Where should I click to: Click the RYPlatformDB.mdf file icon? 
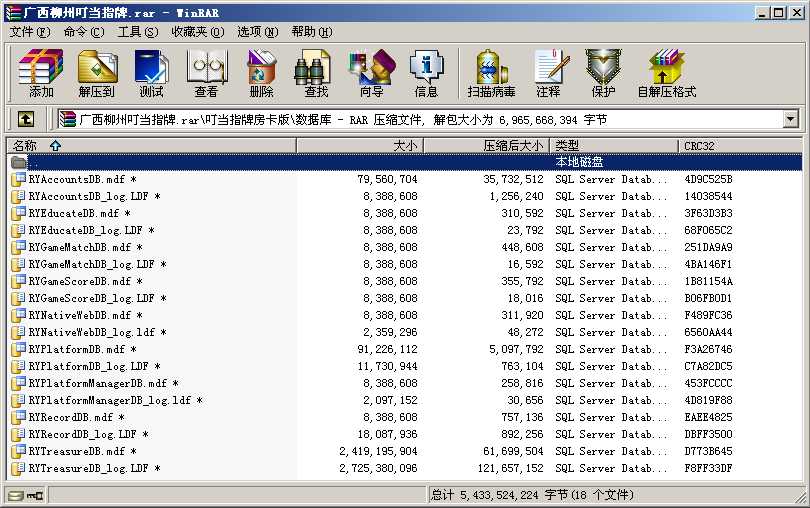tap(19, 349)
